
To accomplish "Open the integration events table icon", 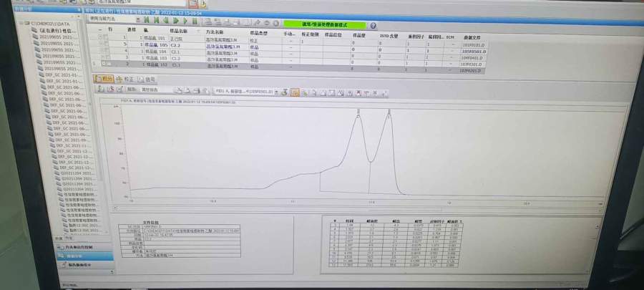I will coord(120,89).
